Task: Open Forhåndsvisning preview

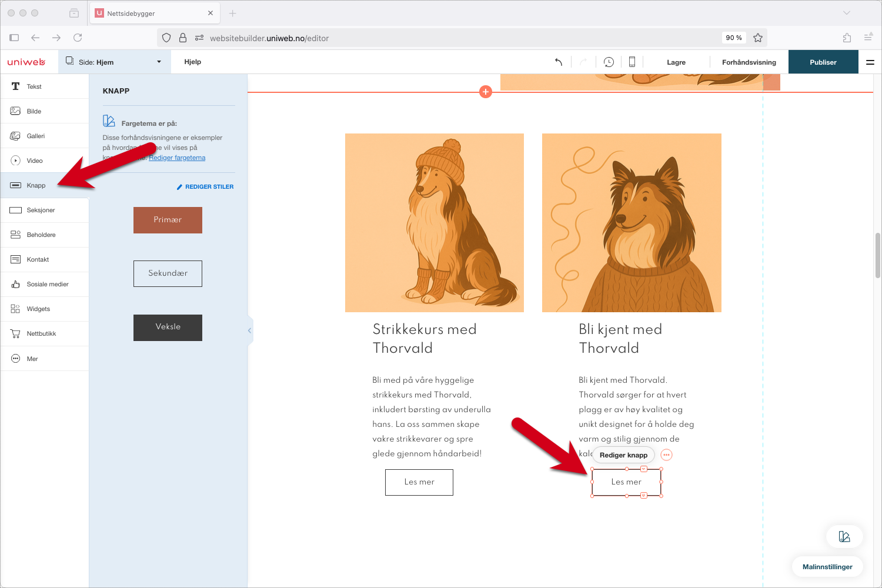Action: (749, 62)
